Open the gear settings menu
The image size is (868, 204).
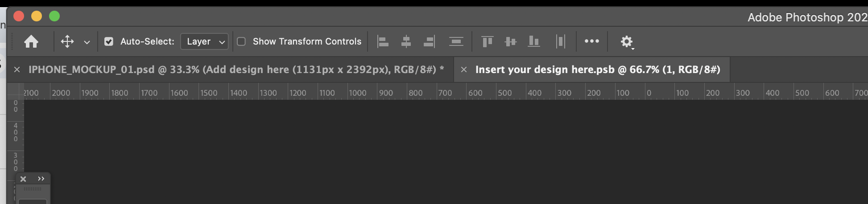point(627,41)
